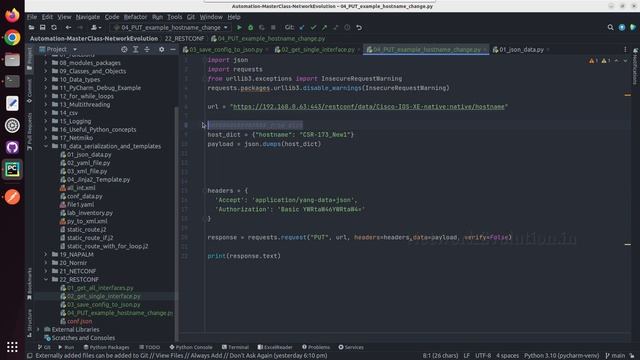Open the run configuration dropdown 04_PUT_example_hostname_change
This screenshot has width=640, height=360.
tap(171, 27)
